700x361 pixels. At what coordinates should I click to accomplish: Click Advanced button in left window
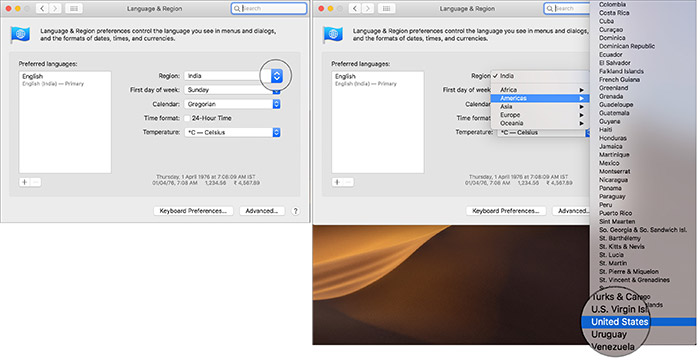click(262, 211)
